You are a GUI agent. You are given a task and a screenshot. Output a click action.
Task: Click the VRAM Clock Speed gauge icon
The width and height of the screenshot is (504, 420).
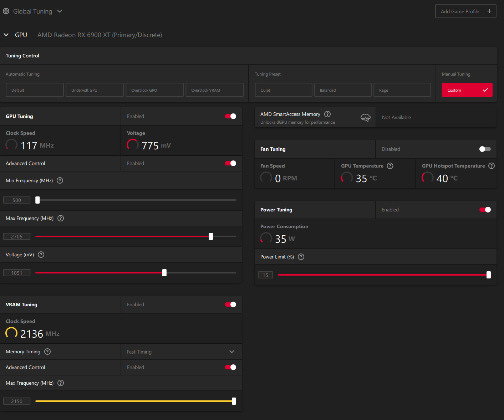(x=11, y=333)
